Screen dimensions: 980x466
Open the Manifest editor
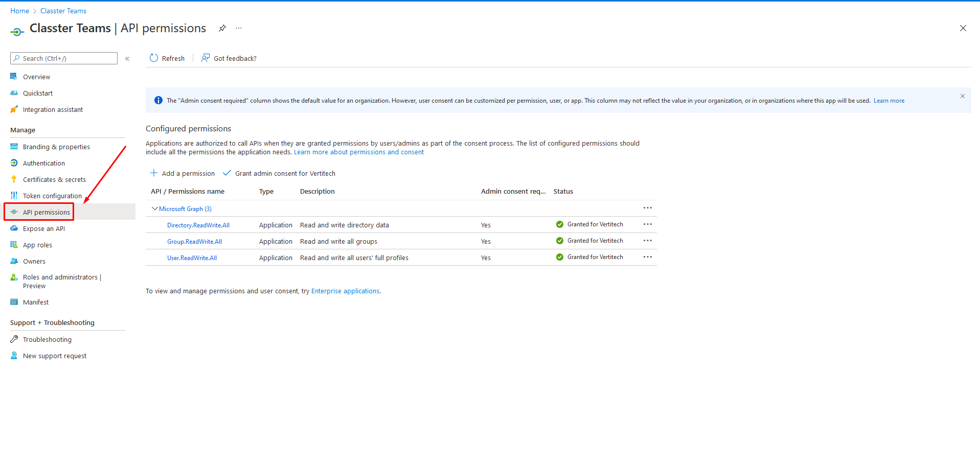(36, 302)
